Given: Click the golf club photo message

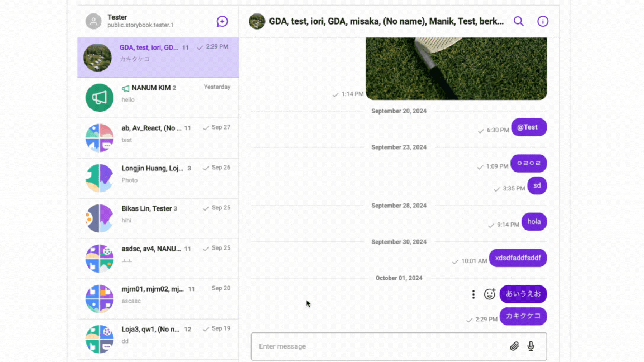Looking at the screenshot, I should coord(456,69).
